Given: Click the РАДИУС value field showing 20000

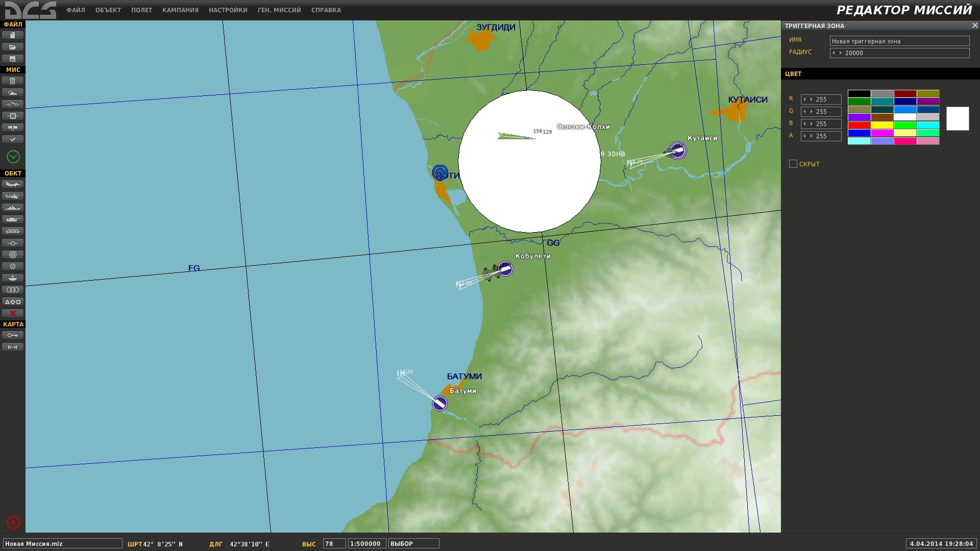Looking at the screenshot, I should (899, 53).
